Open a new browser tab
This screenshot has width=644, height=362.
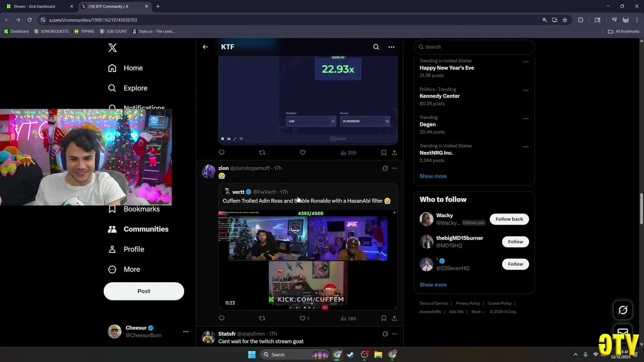click(158, 7)
